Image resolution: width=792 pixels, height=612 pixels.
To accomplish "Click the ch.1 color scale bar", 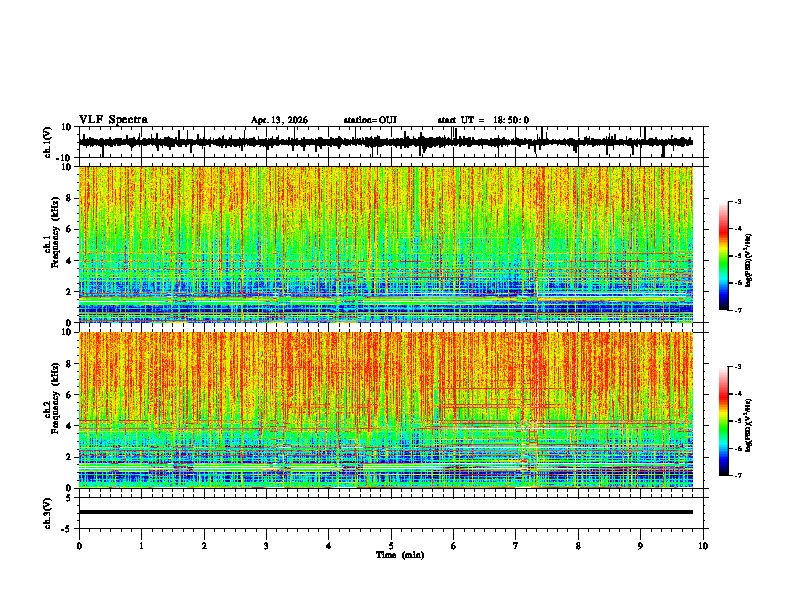I will (x=723, y=256).
